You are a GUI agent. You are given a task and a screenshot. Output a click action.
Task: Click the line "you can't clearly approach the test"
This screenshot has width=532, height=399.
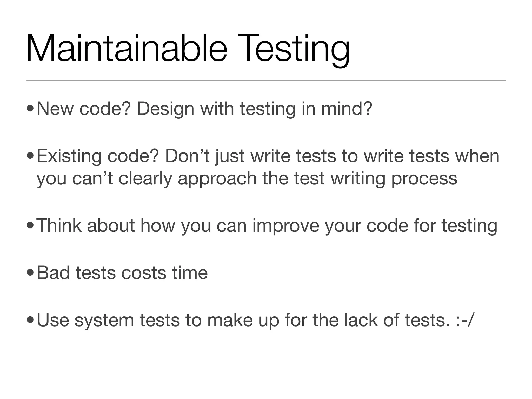pos(247,178)
